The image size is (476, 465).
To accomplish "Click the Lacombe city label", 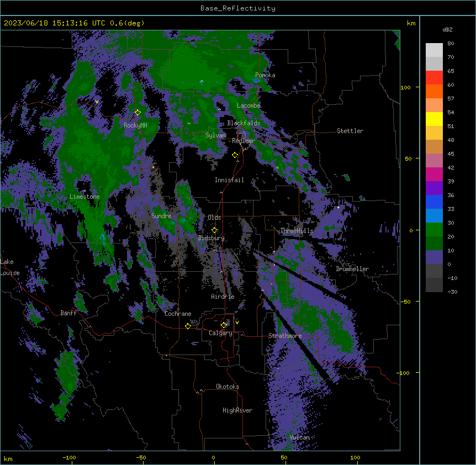I will click(248, 105).
